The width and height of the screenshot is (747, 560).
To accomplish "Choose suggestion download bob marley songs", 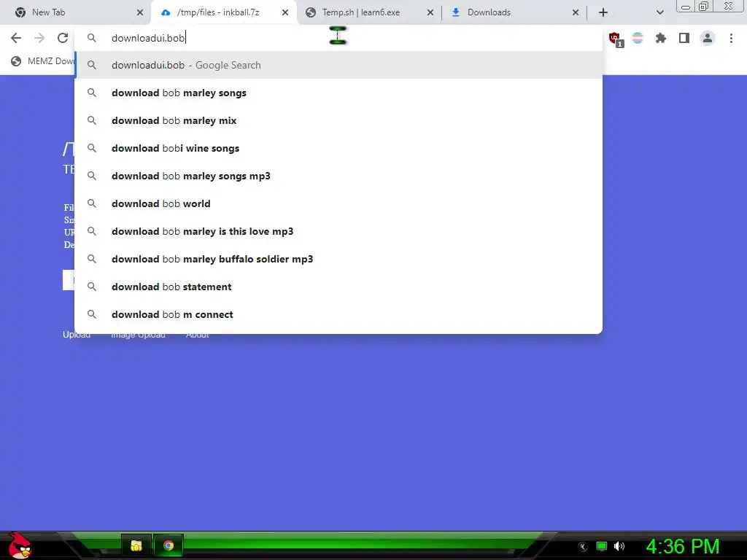I will tap(338, 93).
